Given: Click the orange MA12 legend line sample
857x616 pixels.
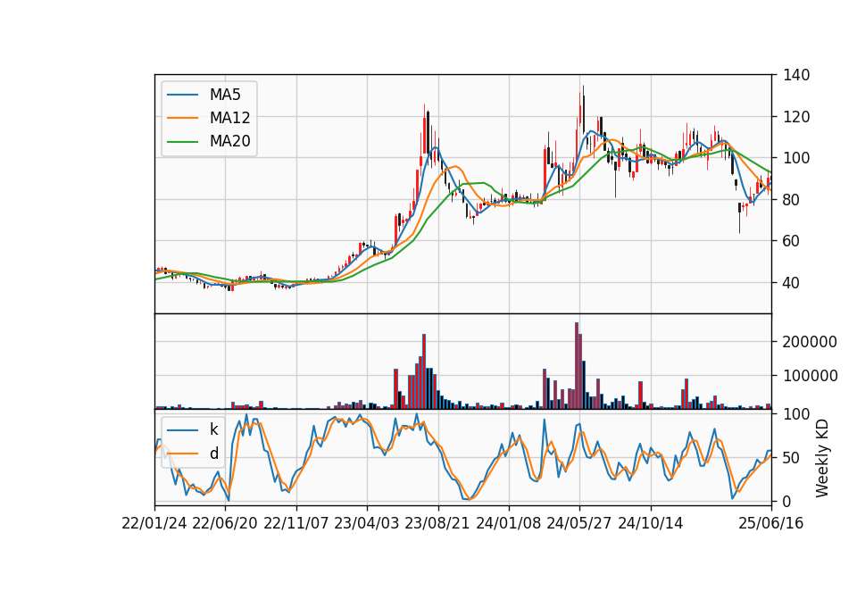Looking at the screenshot, I should click(182, 118).
